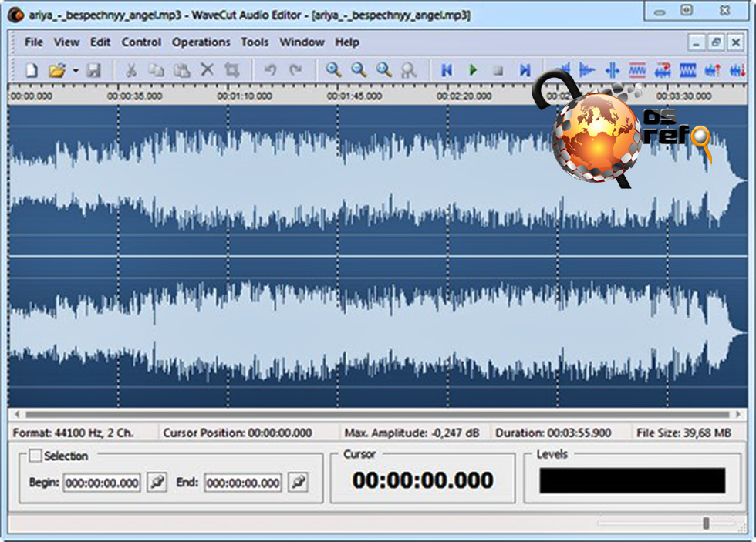Click the 00:00:35.000 timeline mark
756x542 pixels.
[134, 96]
